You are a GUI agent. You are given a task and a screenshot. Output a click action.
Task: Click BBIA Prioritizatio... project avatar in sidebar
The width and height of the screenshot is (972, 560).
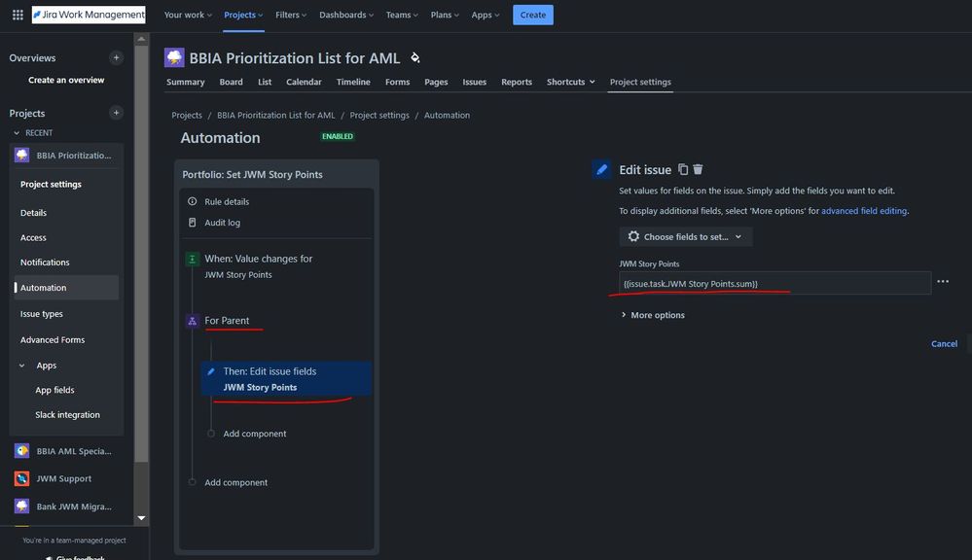[21, 155]
